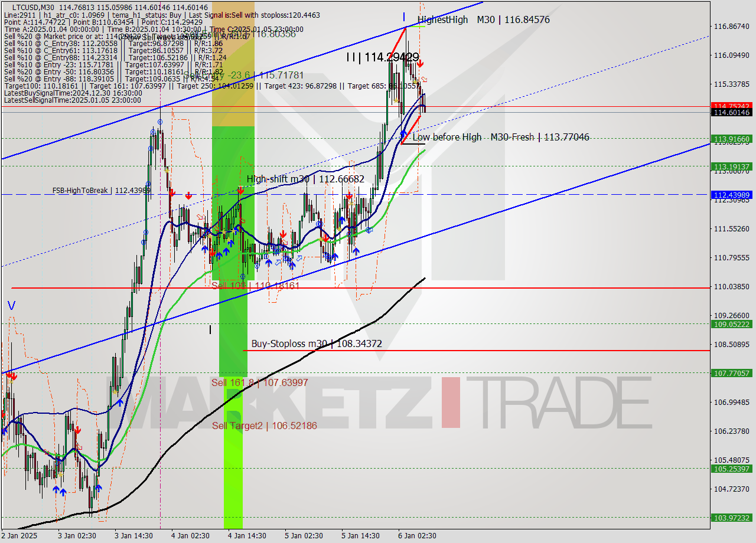
Task: Select the LatestSellSignalTime:2025.01.05 23:00:00 text
Action: (72, 100)
